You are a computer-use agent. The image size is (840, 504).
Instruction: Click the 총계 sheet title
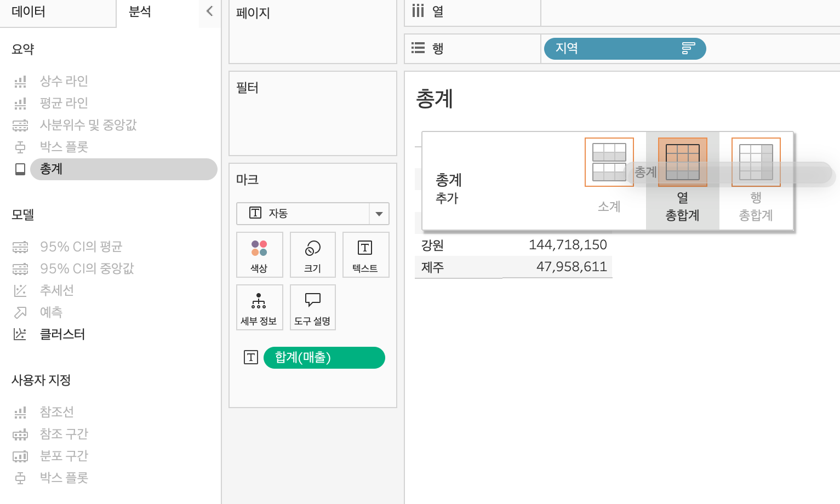click(435, 99)
